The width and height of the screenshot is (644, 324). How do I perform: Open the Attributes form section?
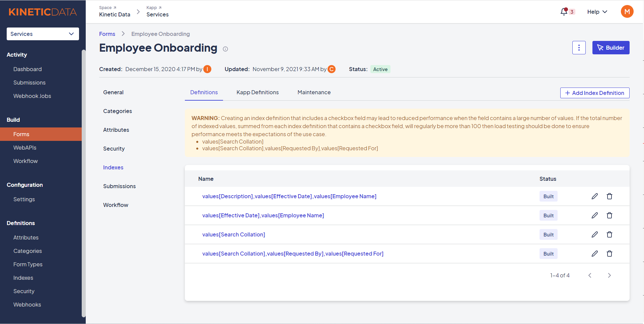pyautogui.click(x=116, y=130)
